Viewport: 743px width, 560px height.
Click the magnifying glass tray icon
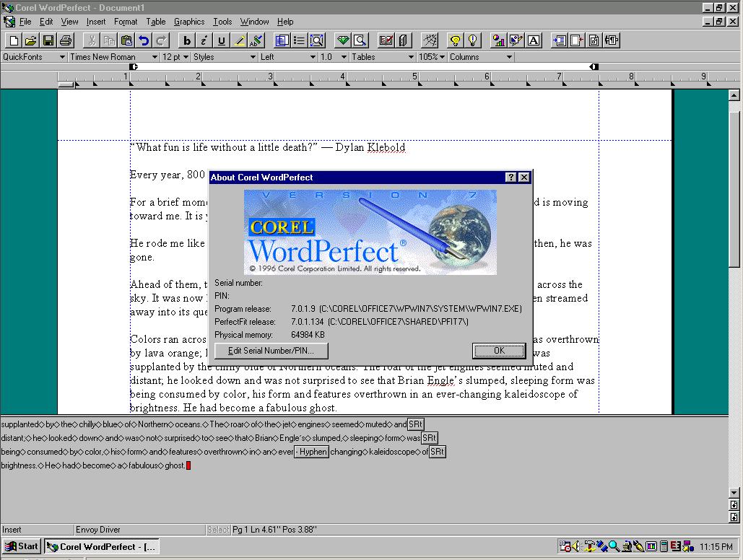(x=614, y=547)
